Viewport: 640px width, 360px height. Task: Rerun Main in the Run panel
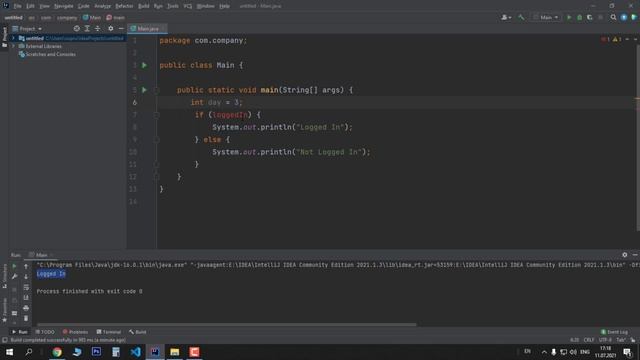click(14, 266)
